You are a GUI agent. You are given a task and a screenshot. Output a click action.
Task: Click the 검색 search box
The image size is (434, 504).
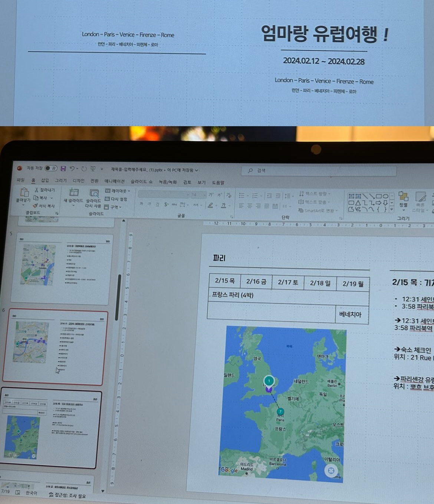(x=319, y=171)
